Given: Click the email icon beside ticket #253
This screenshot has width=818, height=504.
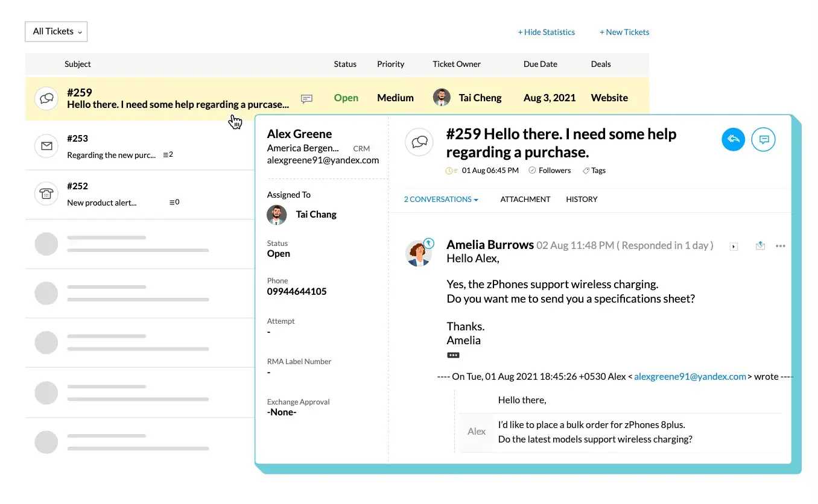Looking at the screenshot, I should point(46,145).
